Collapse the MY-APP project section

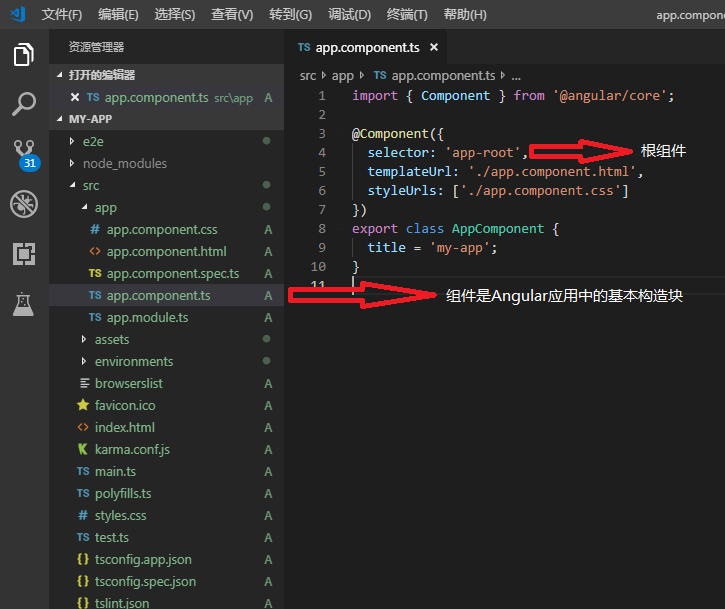click(166, 119)
